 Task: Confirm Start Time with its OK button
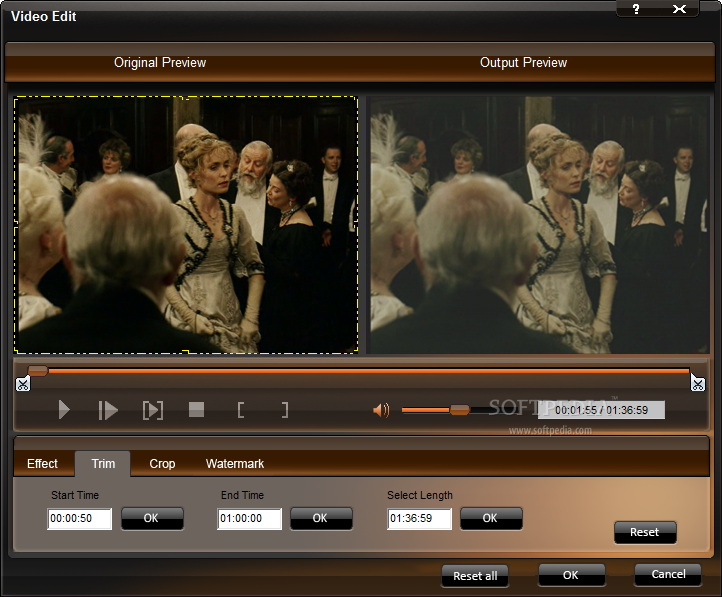click(152, 518)
